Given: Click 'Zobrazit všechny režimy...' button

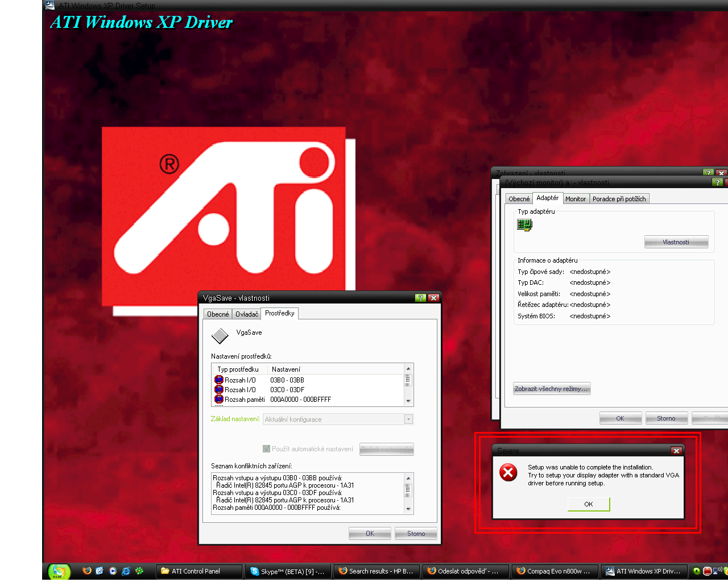Looking at the screenshot, I should 551,389.
